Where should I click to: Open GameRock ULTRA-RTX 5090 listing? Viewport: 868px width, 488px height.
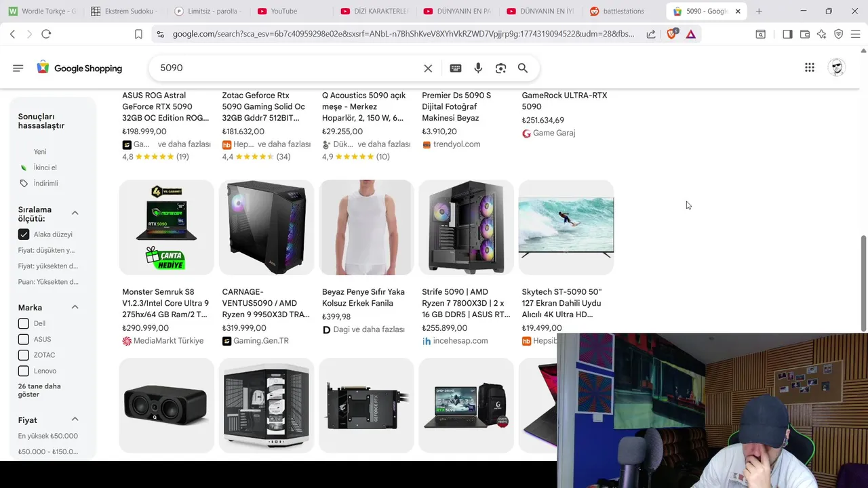[x=564, y=101]
